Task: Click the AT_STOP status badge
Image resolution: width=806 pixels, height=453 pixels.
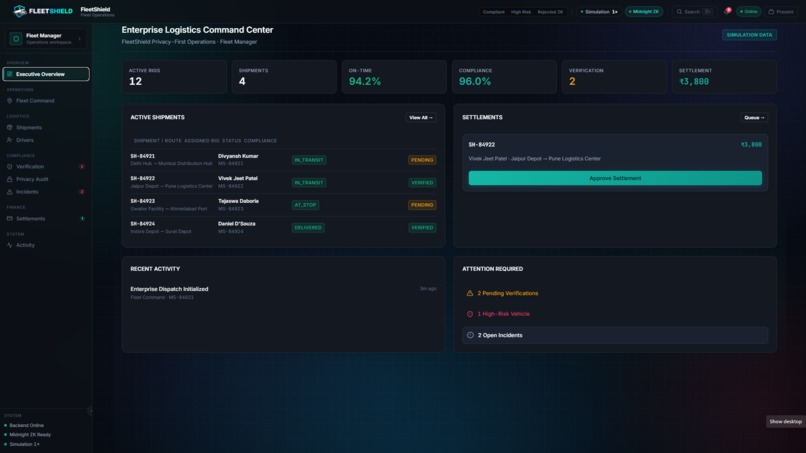Action: [x=305, y=205]
